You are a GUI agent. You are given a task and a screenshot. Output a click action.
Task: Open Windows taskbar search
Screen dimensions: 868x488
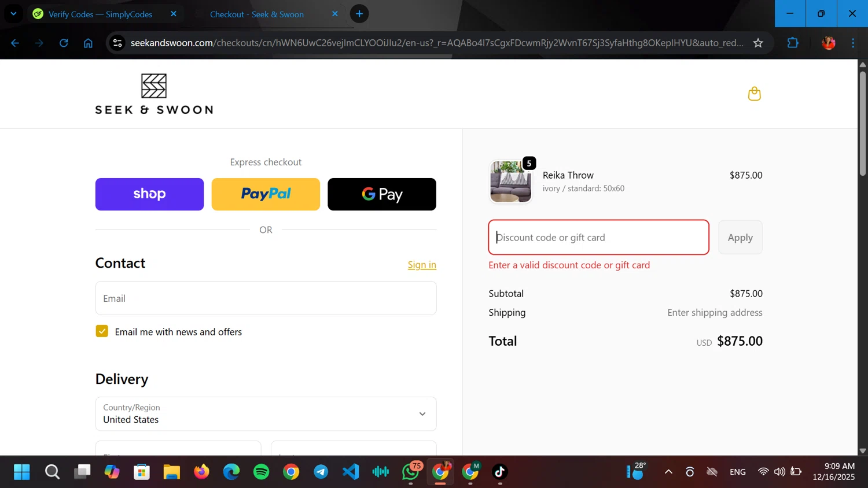pos(52,472)
